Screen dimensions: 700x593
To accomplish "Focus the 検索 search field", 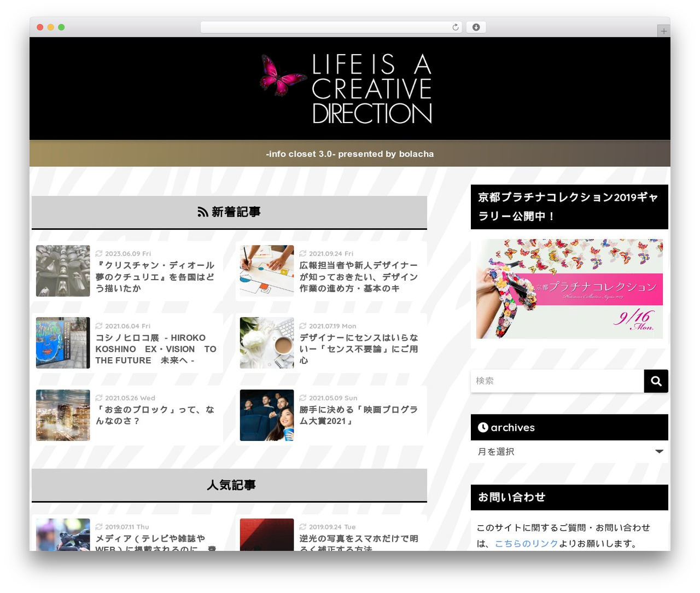I will click(x=557, y=381).
